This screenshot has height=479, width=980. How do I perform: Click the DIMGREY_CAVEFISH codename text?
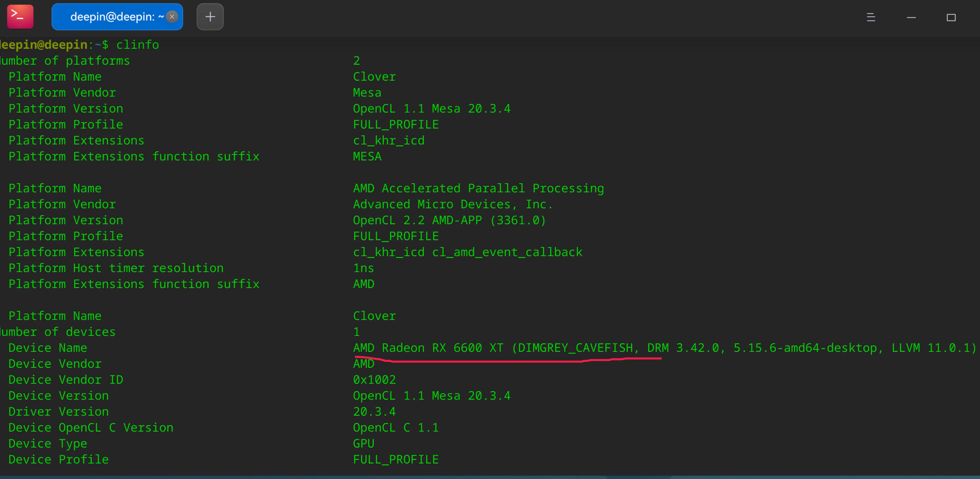click(576, 348)
